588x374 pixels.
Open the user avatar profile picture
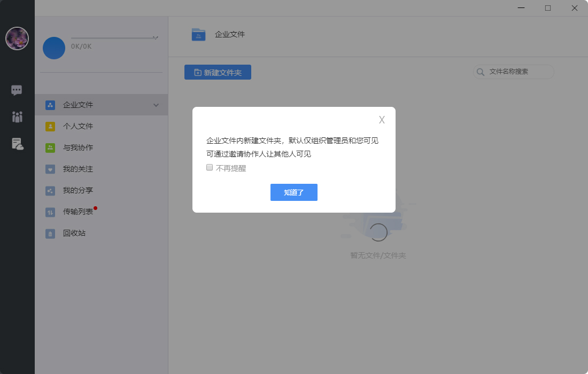point(17,38)
